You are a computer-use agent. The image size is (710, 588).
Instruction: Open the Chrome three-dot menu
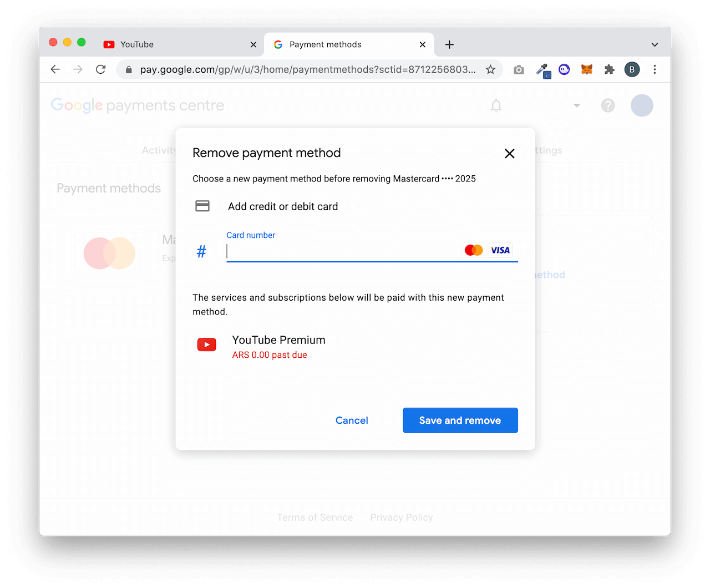tap(655, 69)
